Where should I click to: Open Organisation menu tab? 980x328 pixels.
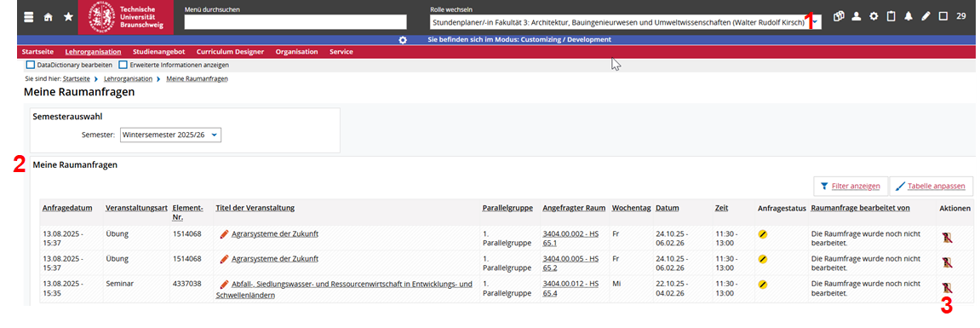pos(297,52)
